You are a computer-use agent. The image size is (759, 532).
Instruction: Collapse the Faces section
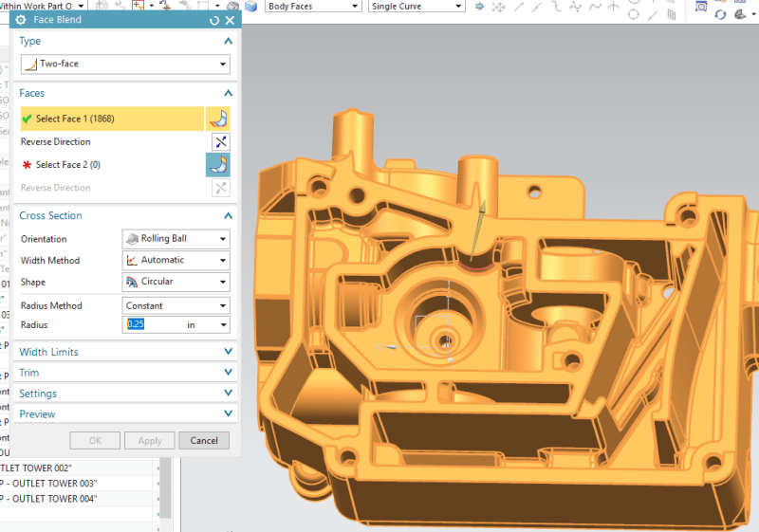228,93
